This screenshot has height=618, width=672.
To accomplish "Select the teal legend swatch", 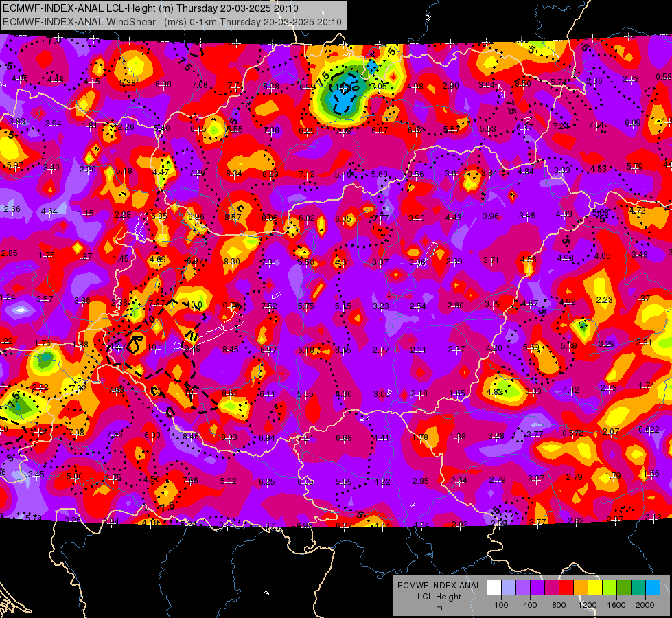I will pos(638,588).
